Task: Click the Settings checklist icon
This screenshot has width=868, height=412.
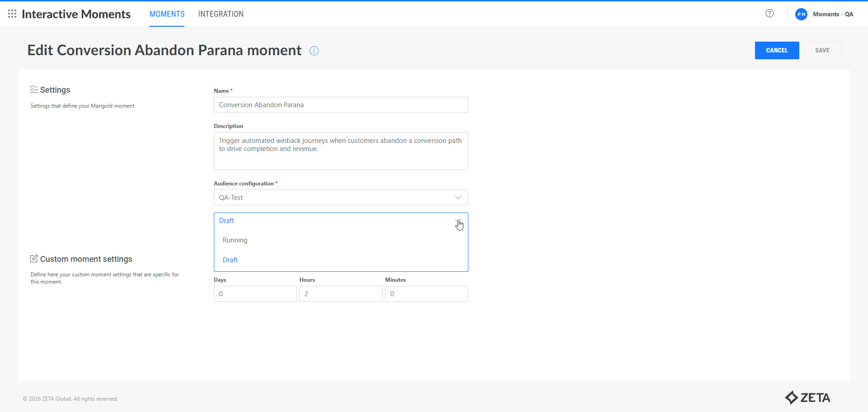Action: (34, 90)
